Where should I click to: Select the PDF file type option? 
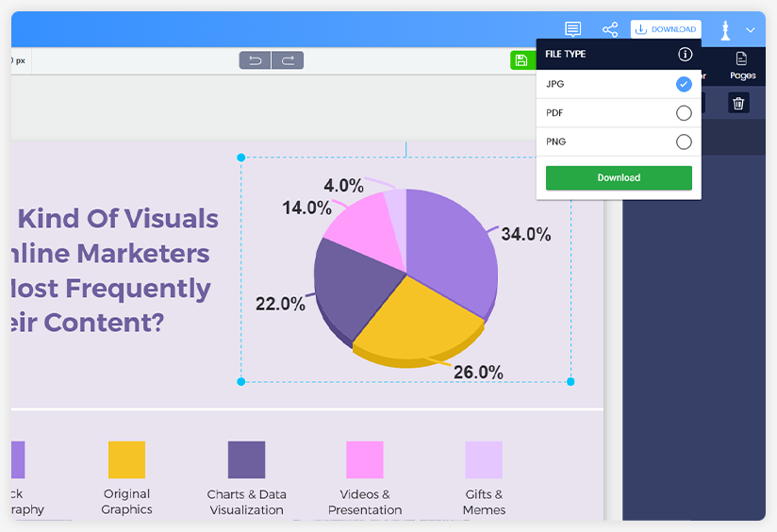pyautogui.click(x=684, y=113)
